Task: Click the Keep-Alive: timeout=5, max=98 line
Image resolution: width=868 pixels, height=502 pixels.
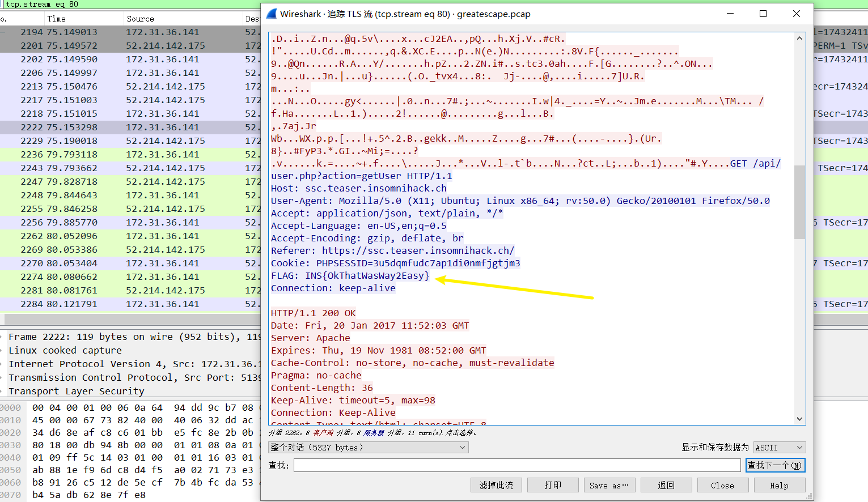Action: tap(353, 400)
